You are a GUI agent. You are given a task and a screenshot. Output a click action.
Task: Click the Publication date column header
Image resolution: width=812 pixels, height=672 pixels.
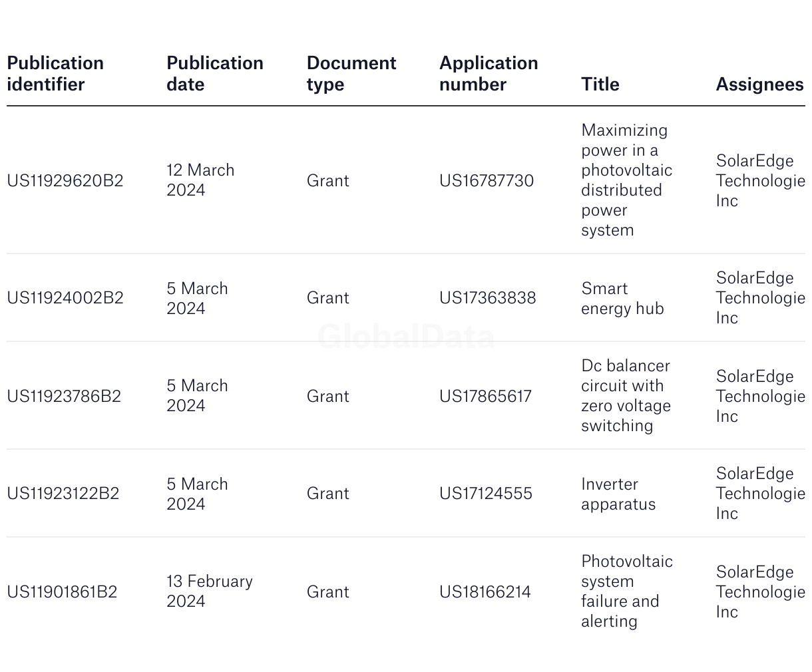click(x=215, y=74)
